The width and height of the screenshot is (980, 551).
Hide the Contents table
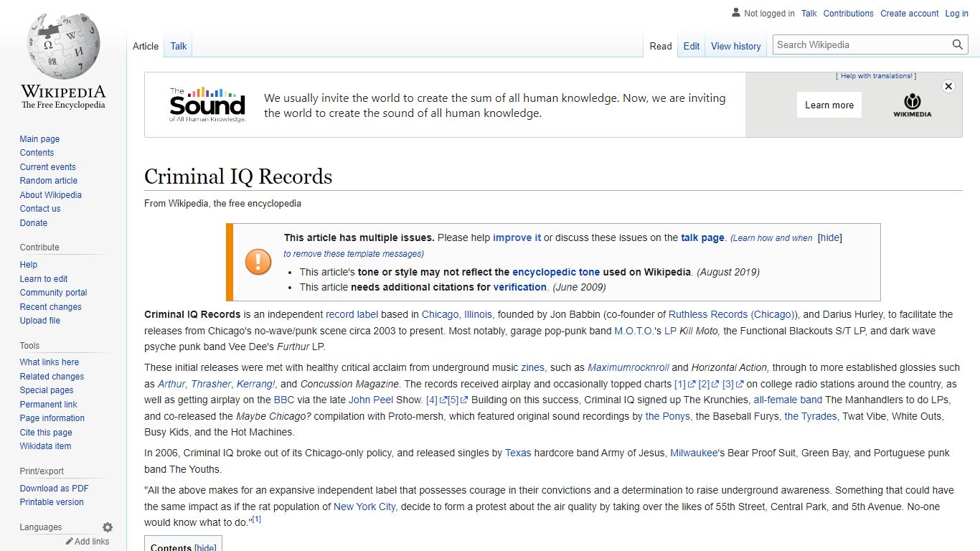tap(205, 547)
